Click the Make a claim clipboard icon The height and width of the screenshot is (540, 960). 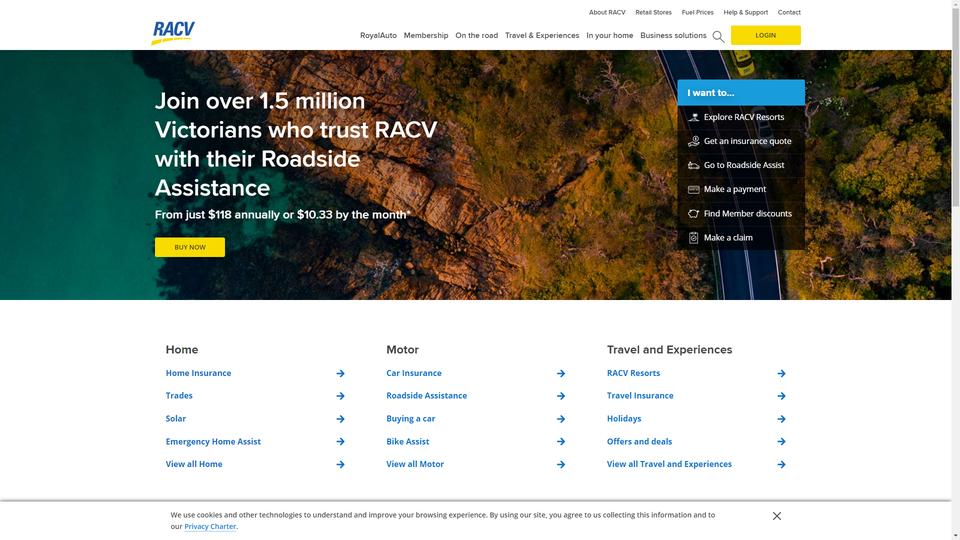tap(693, 238)
